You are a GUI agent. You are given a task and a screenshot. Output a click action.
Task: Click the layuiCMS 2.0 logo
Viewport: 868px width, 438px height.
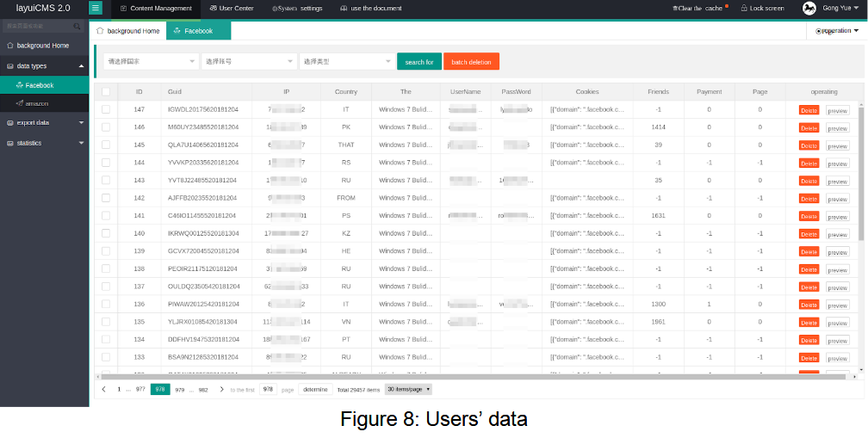click(43, 9)
